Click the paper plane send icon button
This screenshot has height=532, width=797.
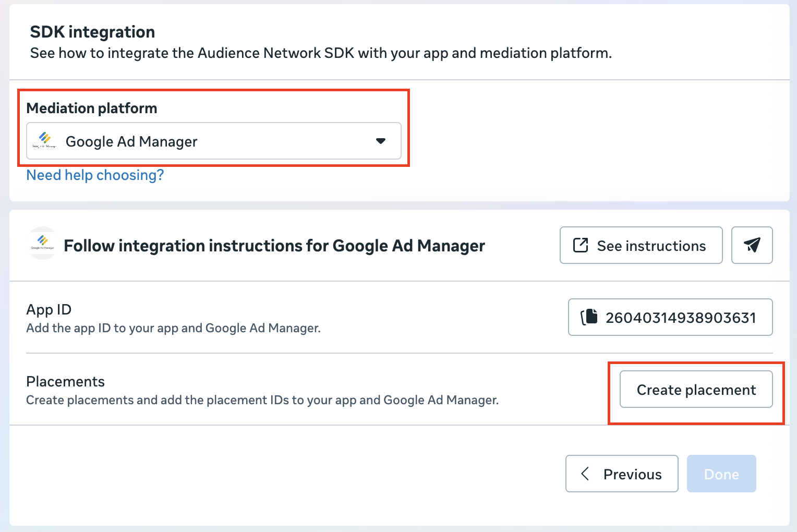pyautogui.click(x=752, y=245)
